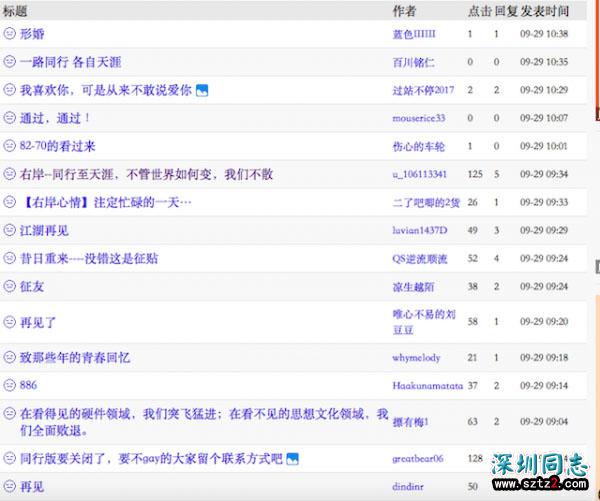The width and height of the screenshot is (600, 501).
Task: View author profile dindinr
Action: [x=408, y=486]
